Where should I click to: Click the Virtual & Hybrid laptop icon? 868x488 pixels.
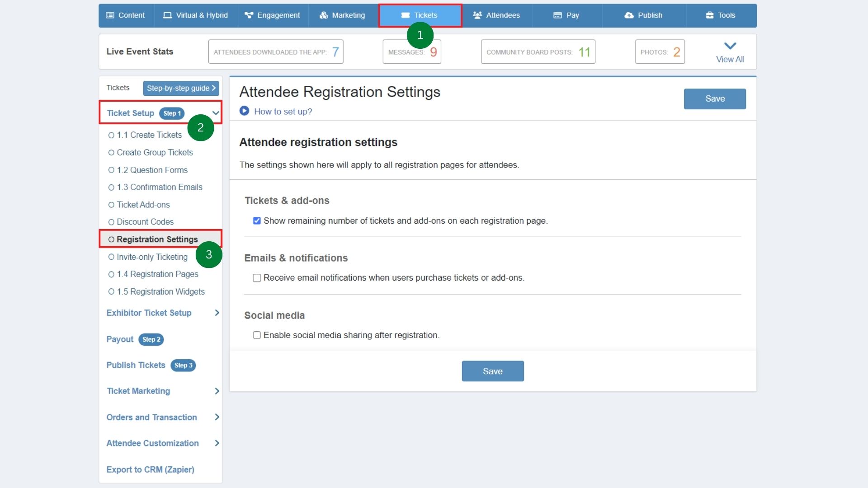[x=167, y=15]
